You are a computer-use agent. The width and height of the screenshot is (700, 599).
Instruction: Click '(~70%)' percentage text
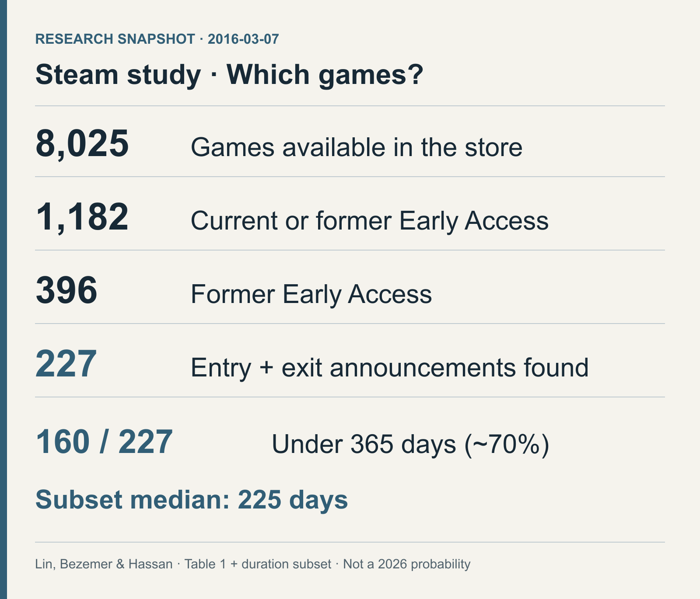coord(507,444)
